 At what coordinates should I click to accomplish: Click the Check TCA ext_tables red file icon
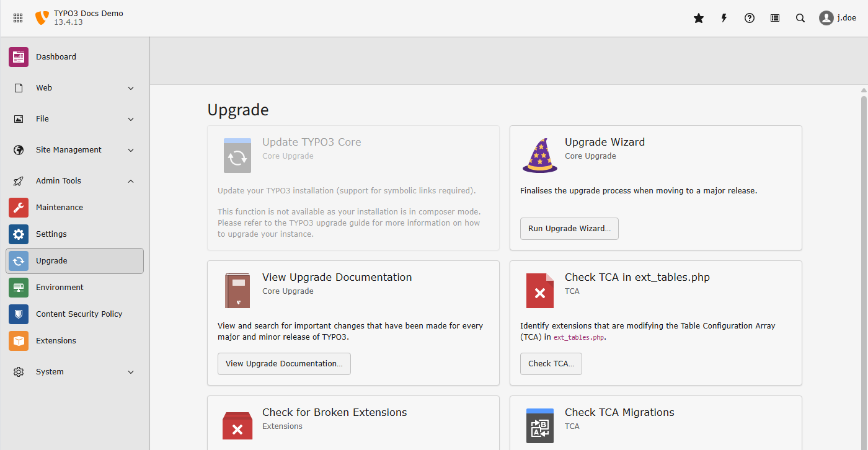540,291
